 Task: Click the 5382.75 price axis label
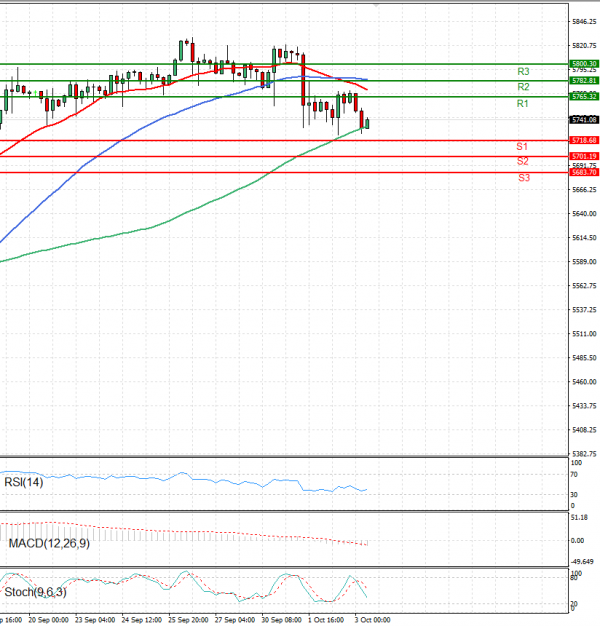click(x=584, y=454)
